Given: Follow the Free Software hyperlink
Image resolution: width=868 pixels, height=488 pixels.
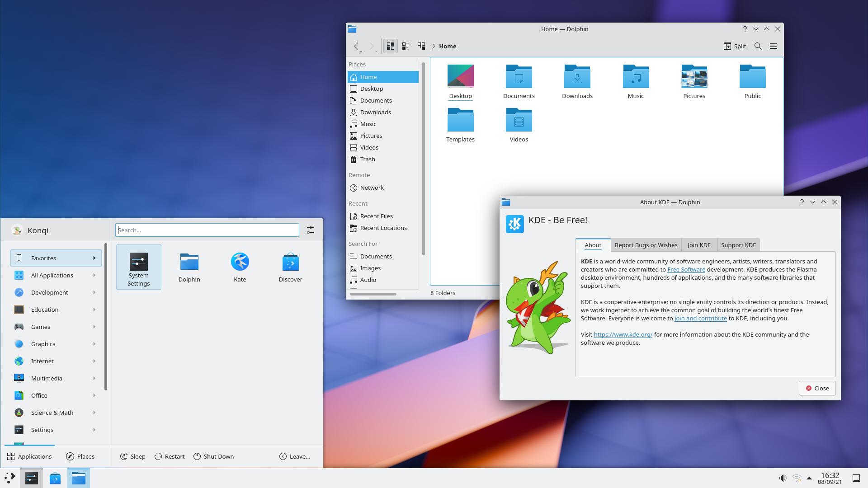Looking at the screenshot, I should click(686, 269).
